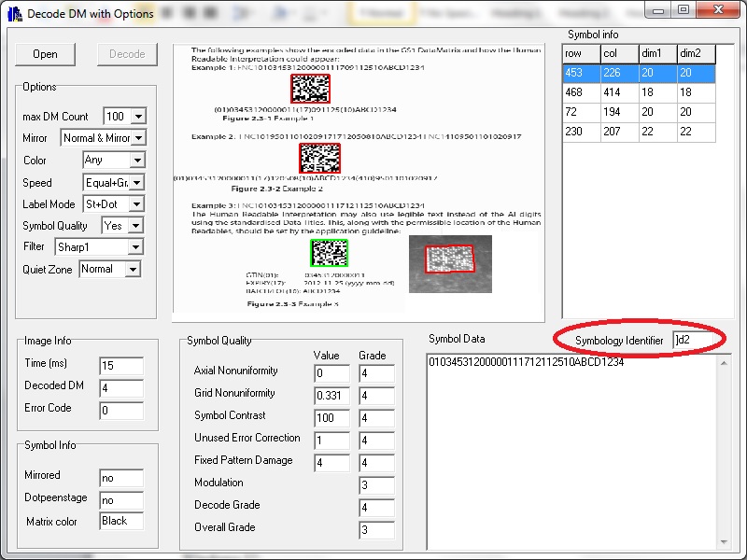Screen dimensions: 747x560
Task: Open the Filter dropdown set to Sharp1
Action: (135, 247)
